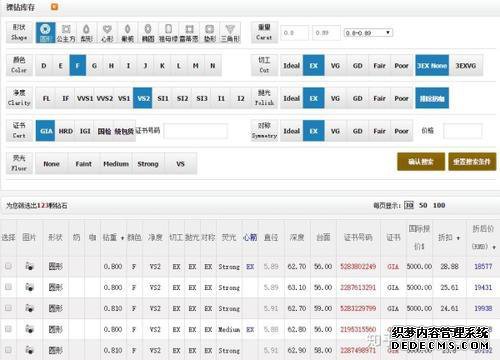Tick checkbox for certificate 2287613291 row

[x=8, y=287]
